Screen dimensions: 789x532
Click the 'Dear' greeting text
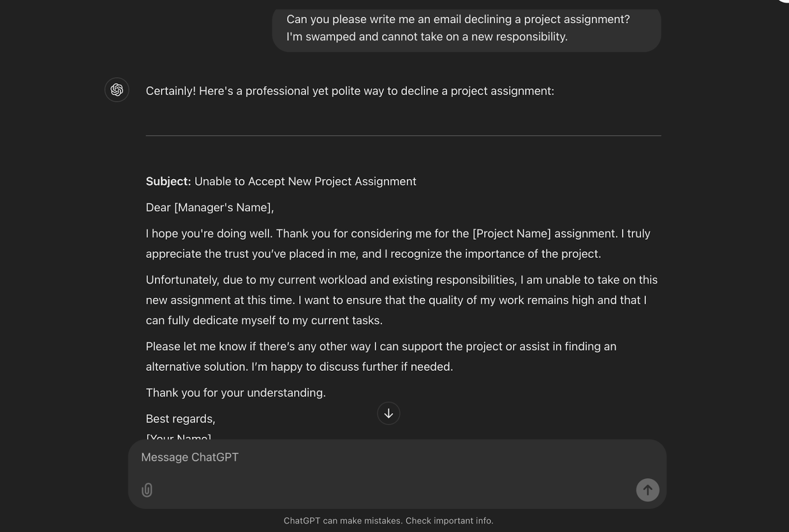(158, 208)
